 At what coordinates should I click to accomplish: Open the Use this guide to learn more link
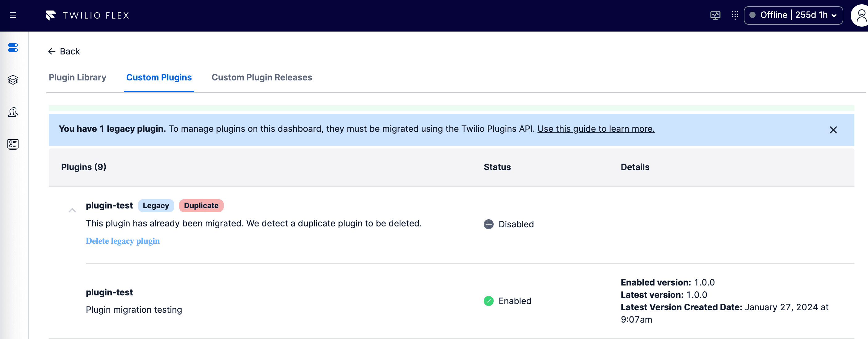[x=596, y=129]
